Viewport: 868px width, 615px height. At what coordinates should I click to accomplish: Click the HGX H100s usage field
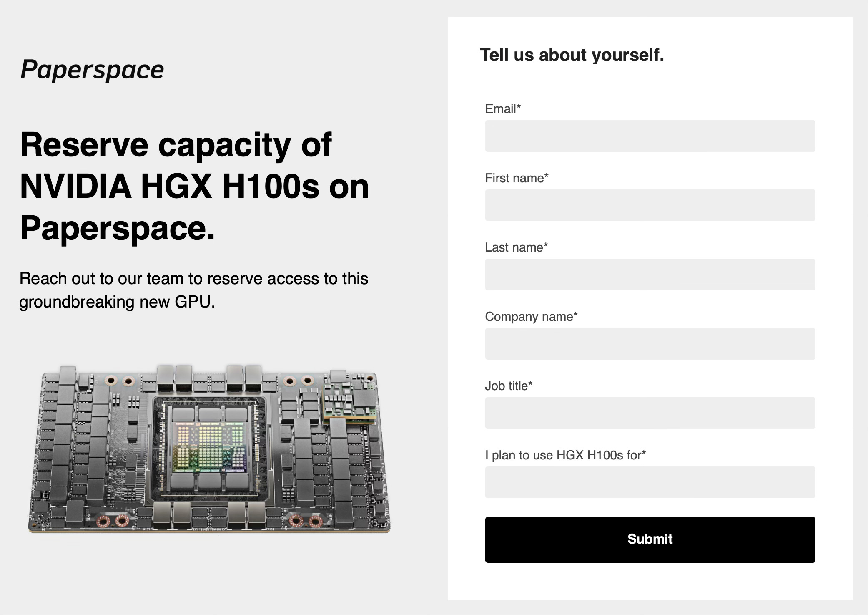click(650, 482)
